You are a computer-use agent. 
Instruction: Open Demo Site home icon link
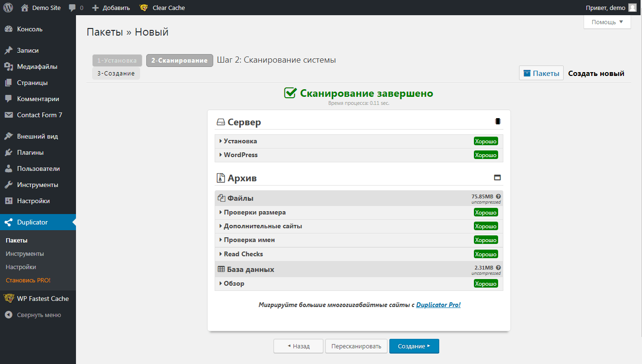tap(25, 8)
